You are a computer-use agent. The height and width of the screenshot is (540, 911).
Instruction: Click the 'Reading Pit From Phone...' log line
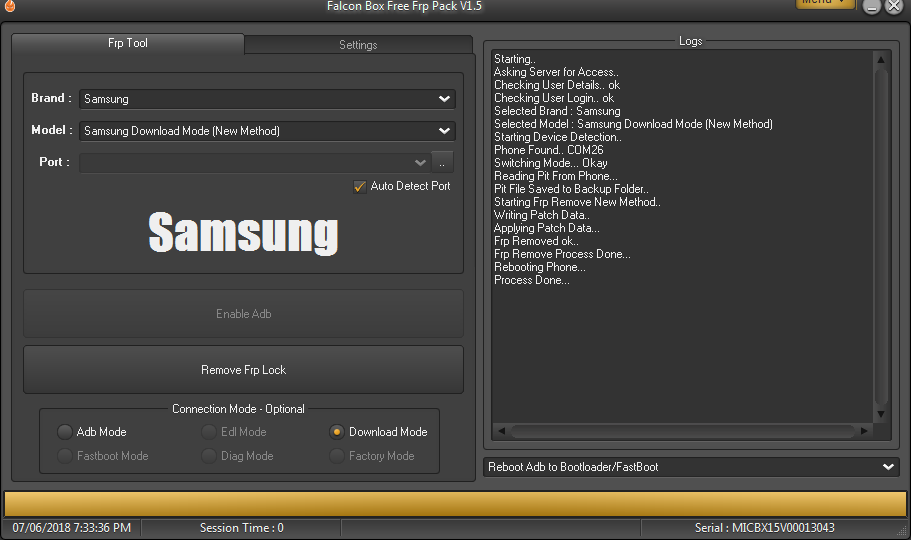[555, 176]
